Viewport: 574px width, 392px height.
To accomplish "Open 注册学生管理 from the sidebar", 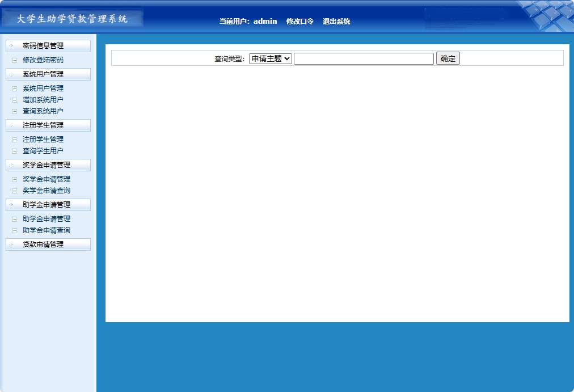I will coord(42,139).
